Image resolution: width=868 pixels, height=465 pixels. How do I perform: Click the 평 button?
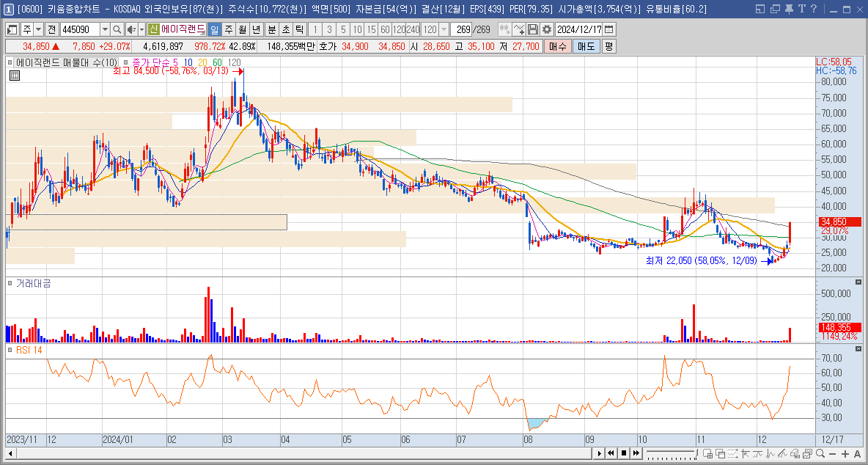pyautogui.click(x=608, y=46)
